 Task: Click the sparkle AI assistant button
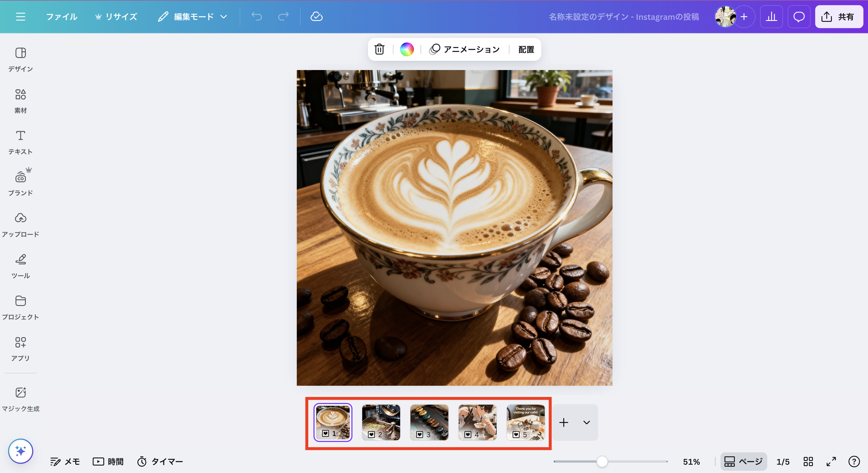click(21, 451)
